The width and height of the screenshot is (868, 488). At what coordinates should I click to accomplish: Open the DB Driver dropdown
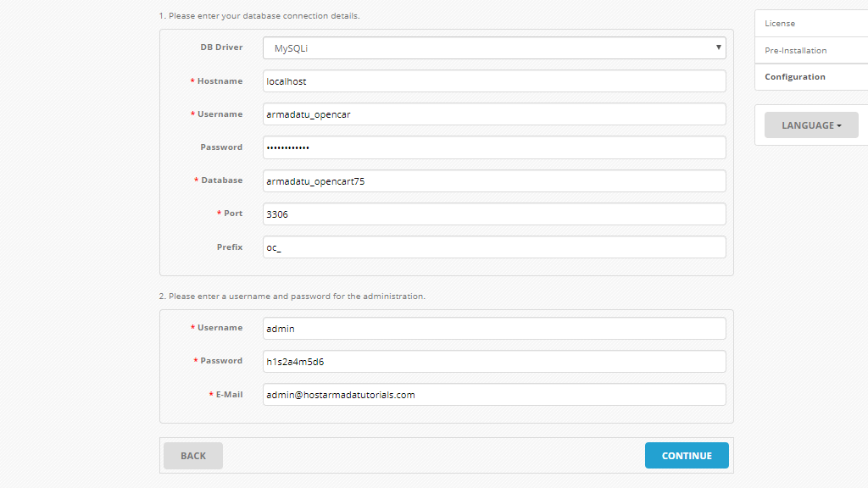pyautogui.click(x=494, y=47)
